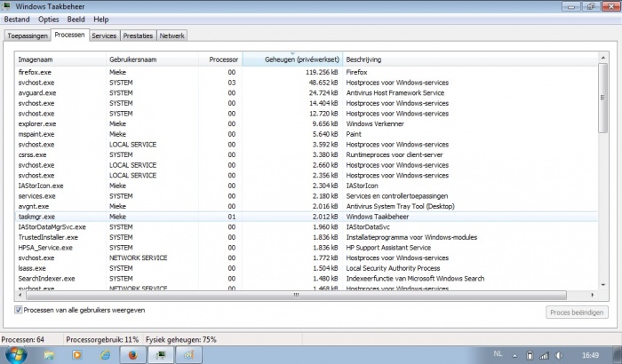Select the csrss.exe process row
This screenshot has height=364, width=622.
click(x=307, y=154)
